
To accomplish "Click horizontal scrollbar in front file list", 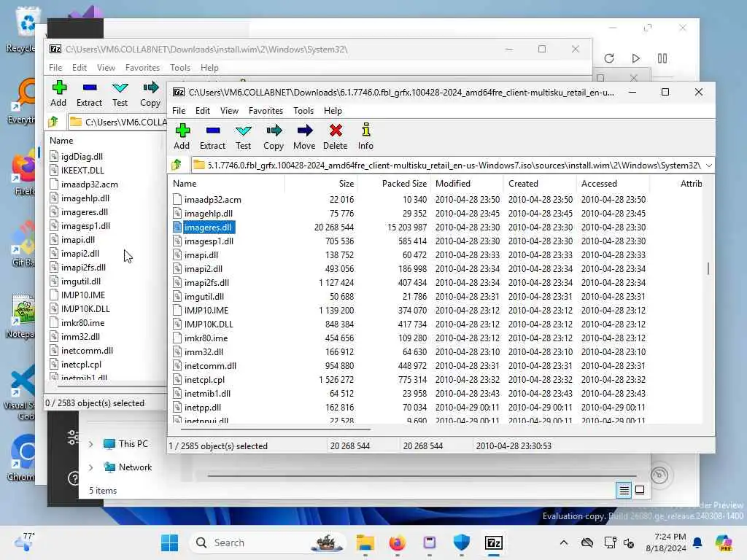I will 275,429.
